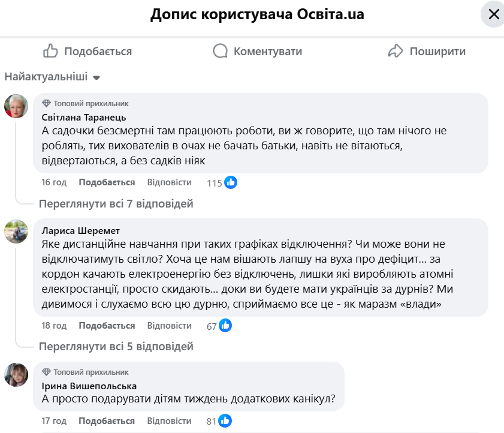This screenshot has height=433, width=504.
Task: Click the 16 год timestamp link
Action: tap(54, 182)
